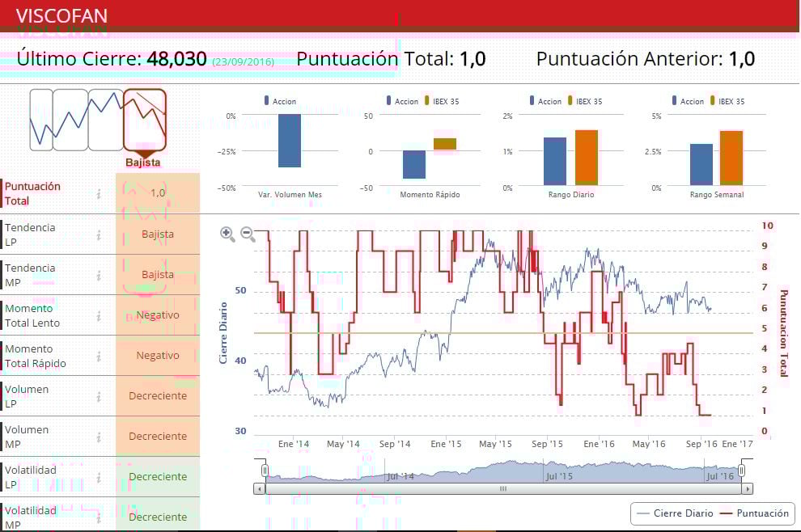Open info icon for Tendencia LP row
This screenshot has height=532, width=801.
[x=99, y=234]
